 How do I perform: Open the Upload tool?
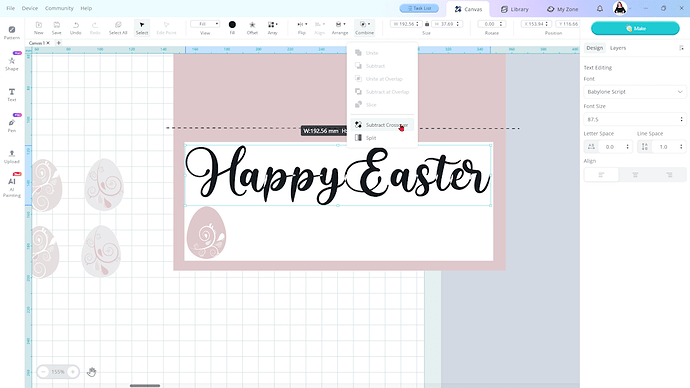point(11,156)
